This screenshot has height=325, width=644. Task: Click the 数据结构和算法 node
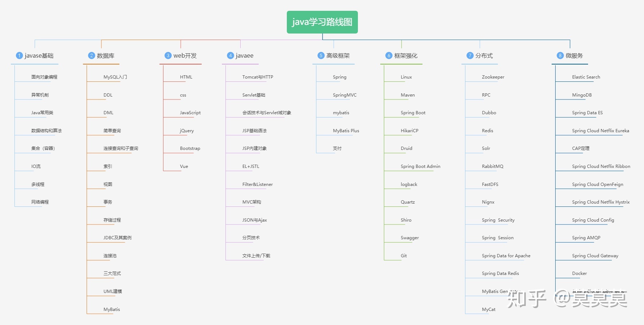click(47, 131)
